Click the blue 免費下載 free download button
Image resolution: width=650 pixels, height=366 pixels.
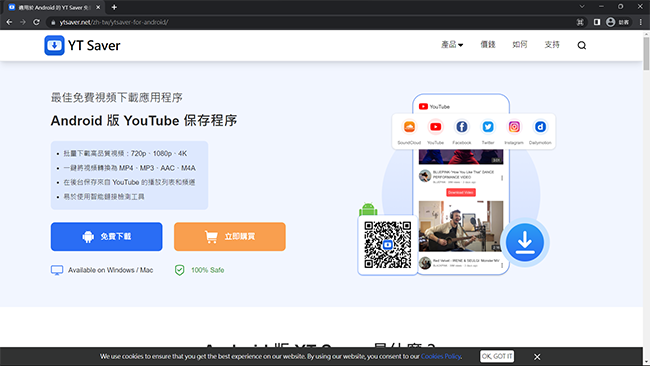click(107, 237)
